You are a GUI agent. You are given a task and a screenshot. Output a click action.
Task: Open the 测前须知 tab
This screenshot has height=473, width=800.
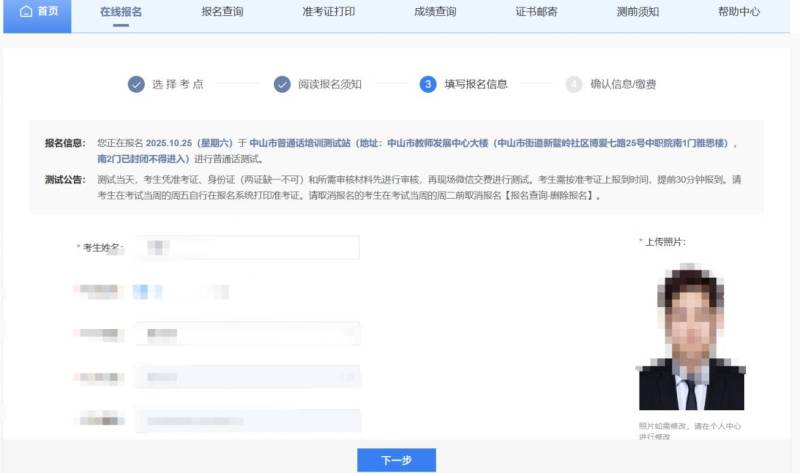tap(638, 13)
